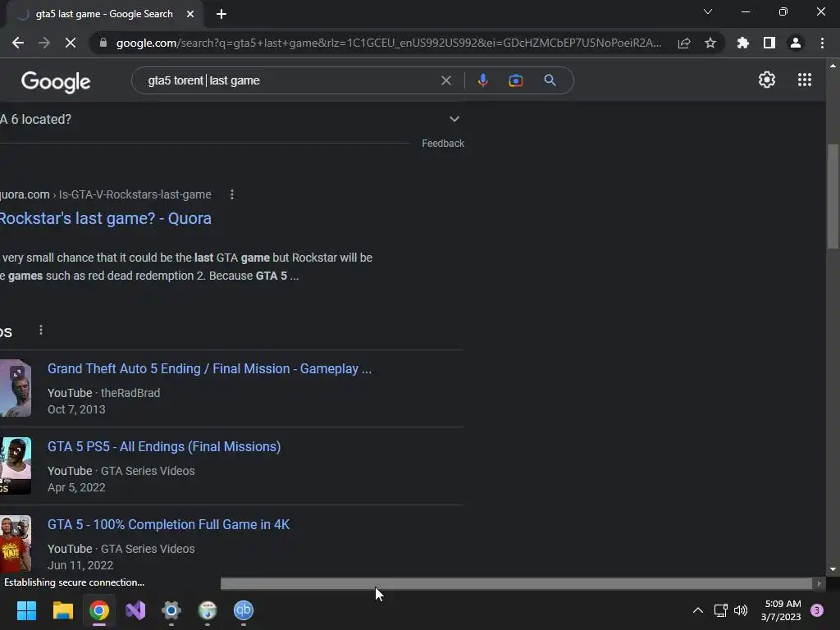Open more options for Quora result
Viewport: 840px width, 630px height.
tap(232, 194)
